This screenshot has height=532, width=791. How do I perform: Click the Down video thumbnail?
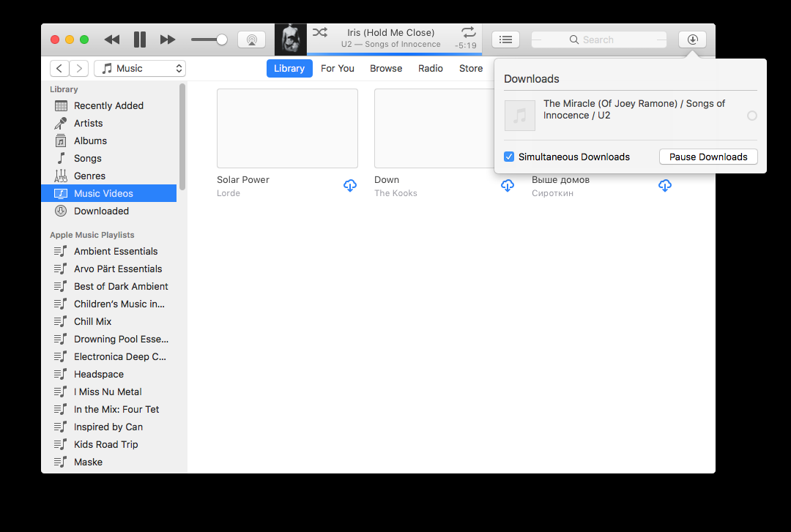coord(434,129)
